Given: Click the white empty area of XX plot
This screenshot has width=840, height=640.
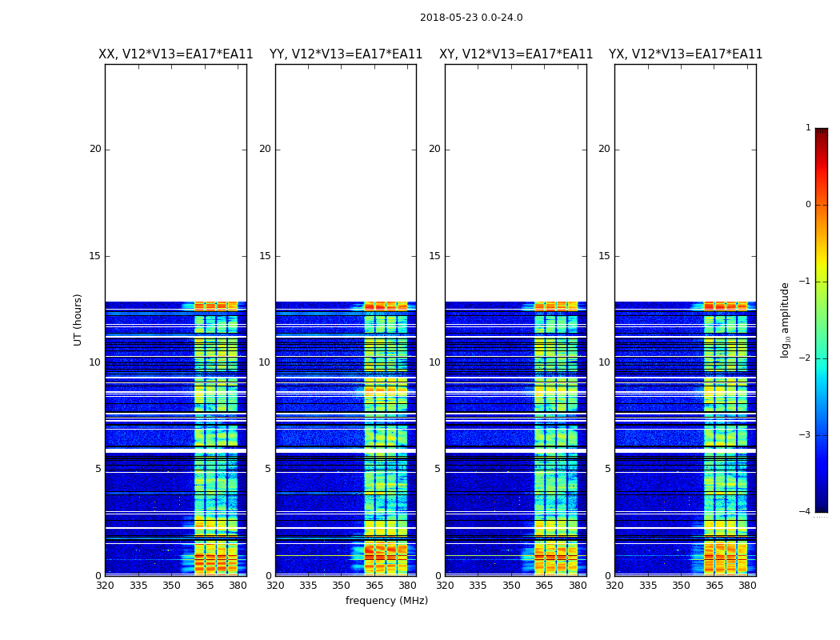Looking at the screenshot, I should point(176,182).
